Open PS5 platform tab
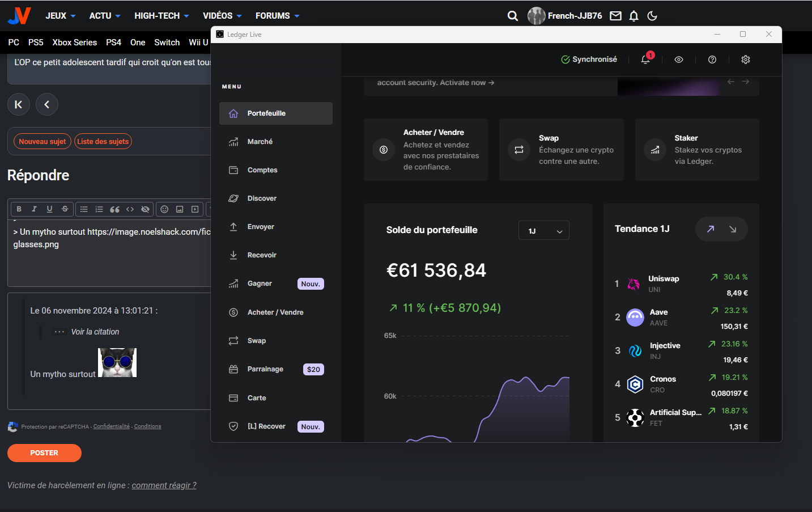Viewport: 812px width, 512px height. [36, 43]
